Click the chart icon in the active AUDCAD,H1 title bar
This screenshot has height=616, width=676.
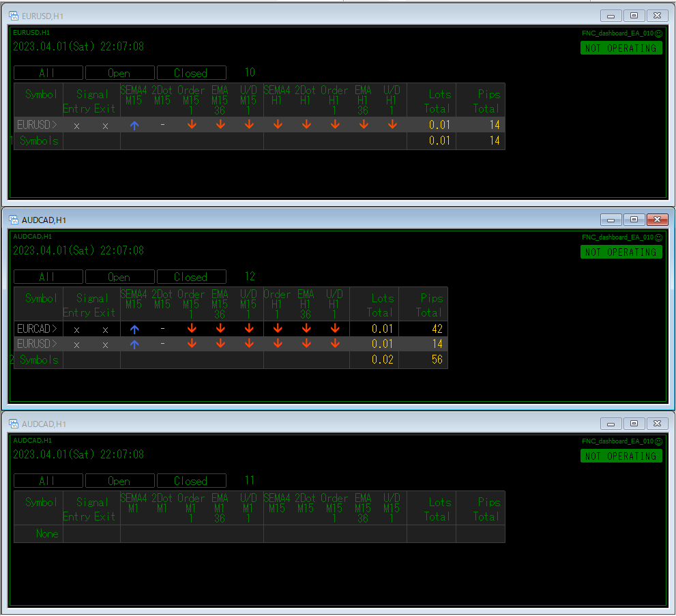[x=14, y=220]
